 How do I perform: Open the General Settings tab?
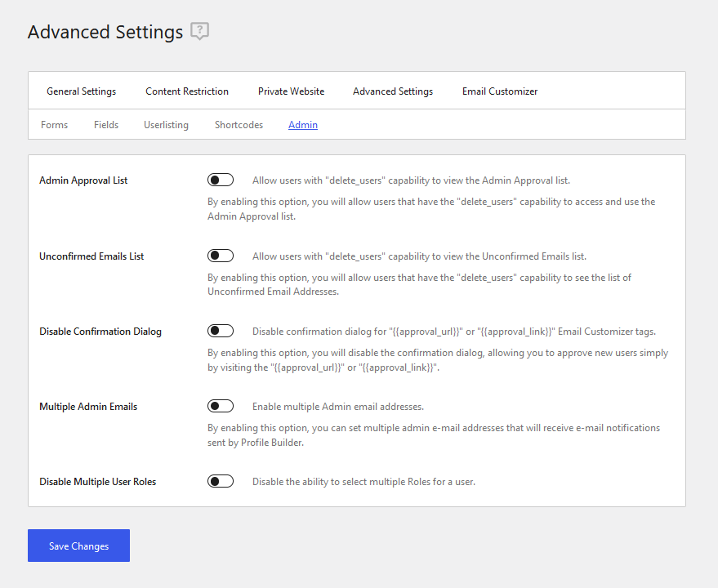coord(81,91)
